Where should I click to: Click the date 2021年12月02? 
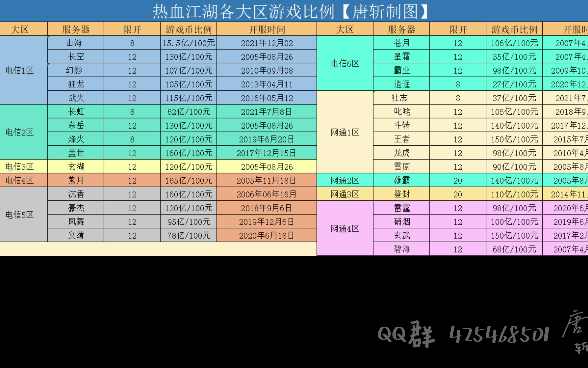[x=267, y=43]
